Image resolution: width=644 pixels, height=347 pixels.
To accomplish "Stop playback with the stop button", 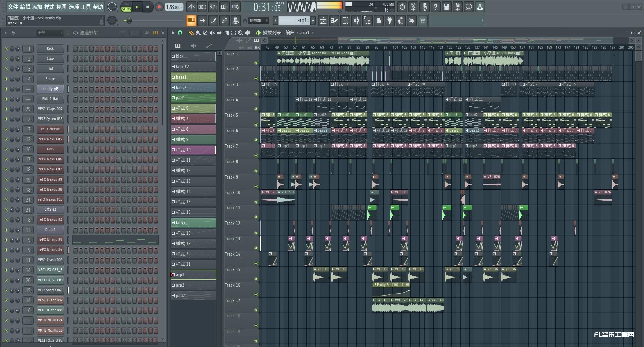I will click(x=148, y=7).
